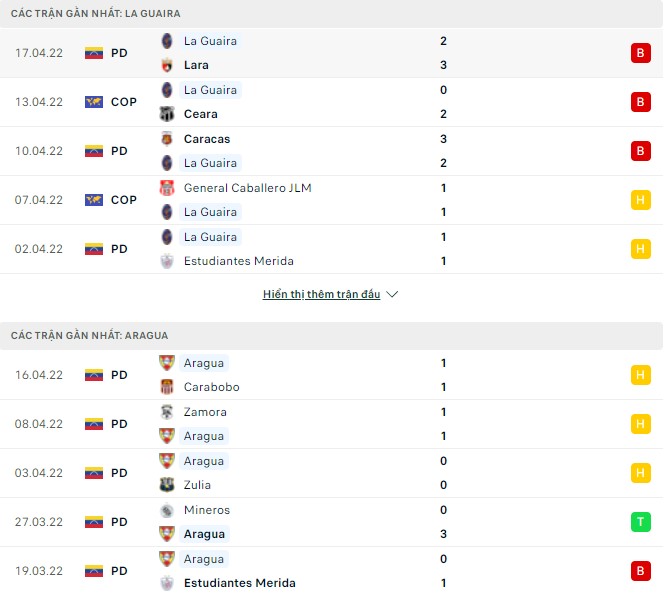Click the PD league label for 08.04.22
The image size is (669, 595).
coord(119,424)
